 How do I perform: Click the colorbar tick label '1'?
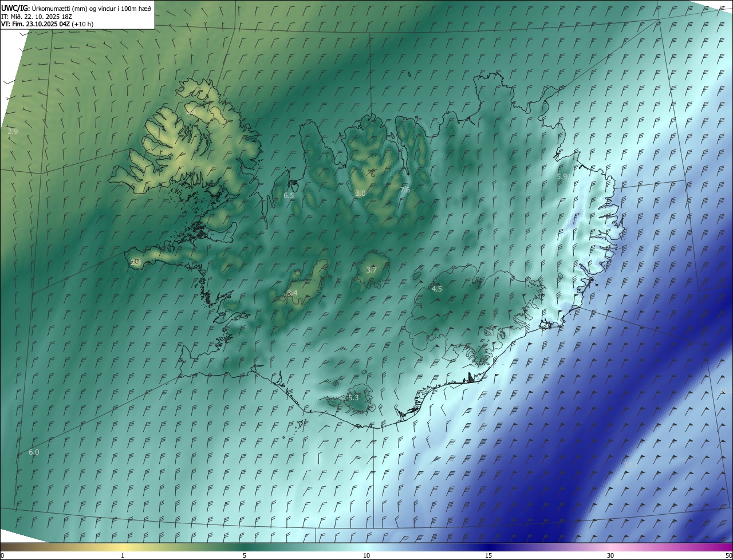pyautogui.click(x=123, y=555)
